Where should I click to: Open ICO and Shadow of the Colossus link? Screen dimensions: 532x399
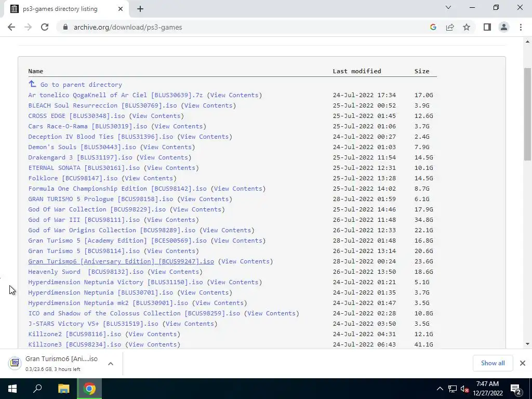pyautogui.click(x=134, y=313)
